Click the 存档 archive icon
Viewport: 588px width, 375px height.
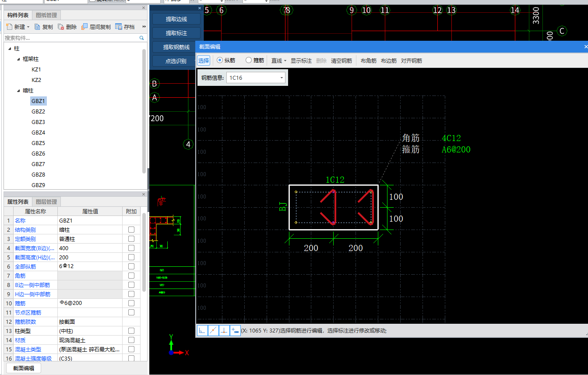119,27
